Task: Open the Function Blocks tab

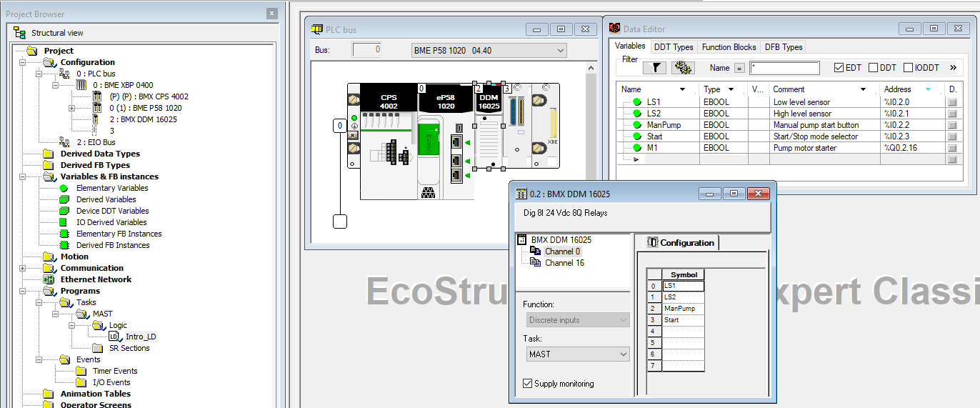Action: (x=729, y=47)
